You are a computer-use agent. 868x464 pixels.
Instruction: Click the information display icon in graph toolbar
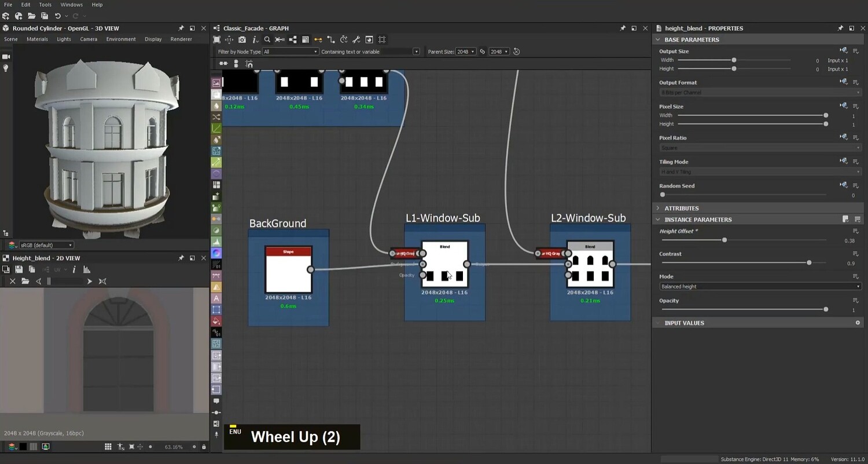click(x=256, y=39)
